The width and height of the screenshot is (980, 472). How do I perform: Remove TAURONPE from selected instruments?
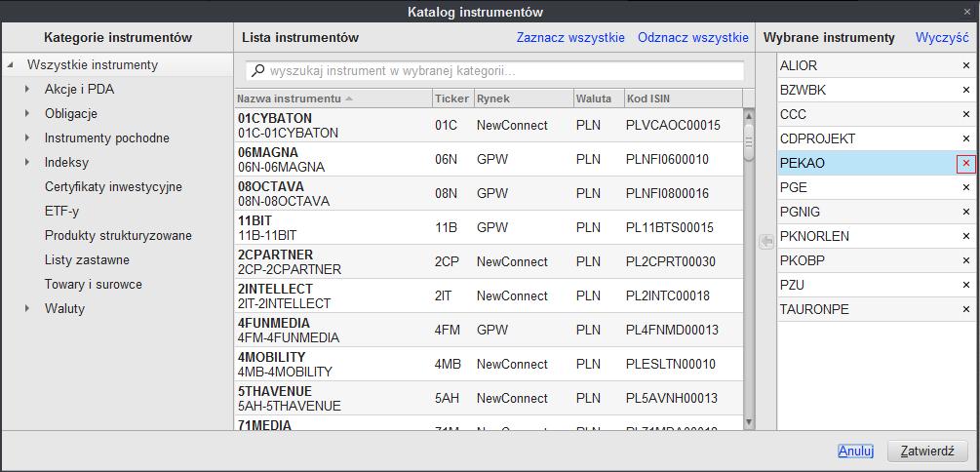click(965, 309)
